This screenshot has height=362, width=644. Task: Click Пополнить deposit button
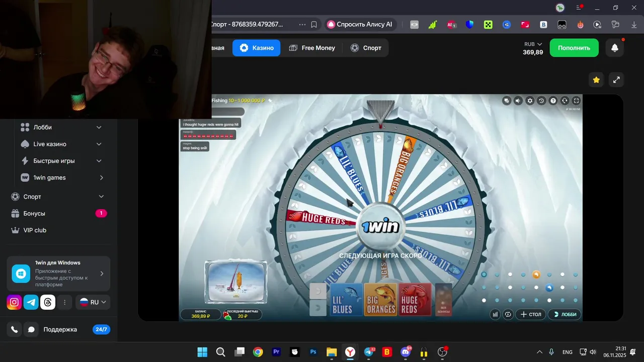point(574,48)
